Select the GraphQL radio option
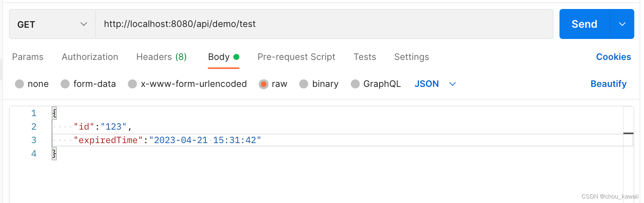The image size is (644, 203). click(x=355, y=84)
